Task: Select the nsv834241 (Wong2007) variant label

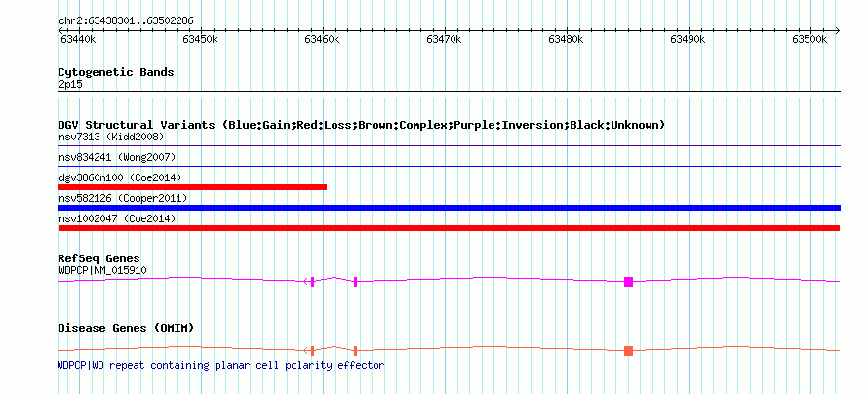Action: tap(117, 157)
